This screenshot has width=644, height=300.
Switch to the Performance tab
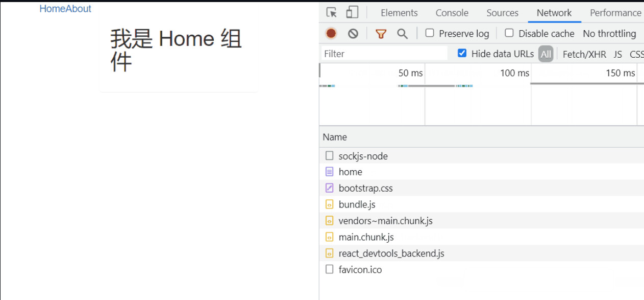(x=615, y=13)
